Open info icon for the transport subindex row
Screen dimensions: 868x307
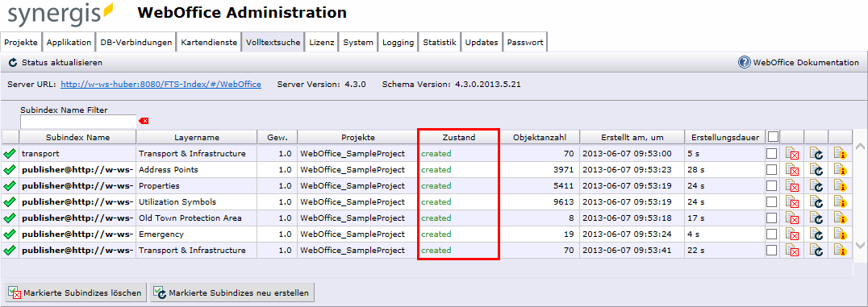pyautogui.click(x=841, y=154)
